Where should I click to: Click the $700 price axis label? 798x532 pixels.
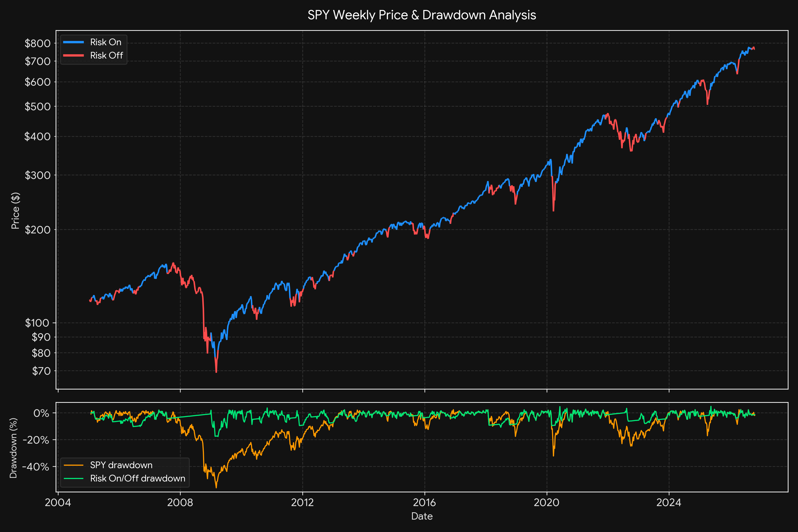click(x=37, y=61)
